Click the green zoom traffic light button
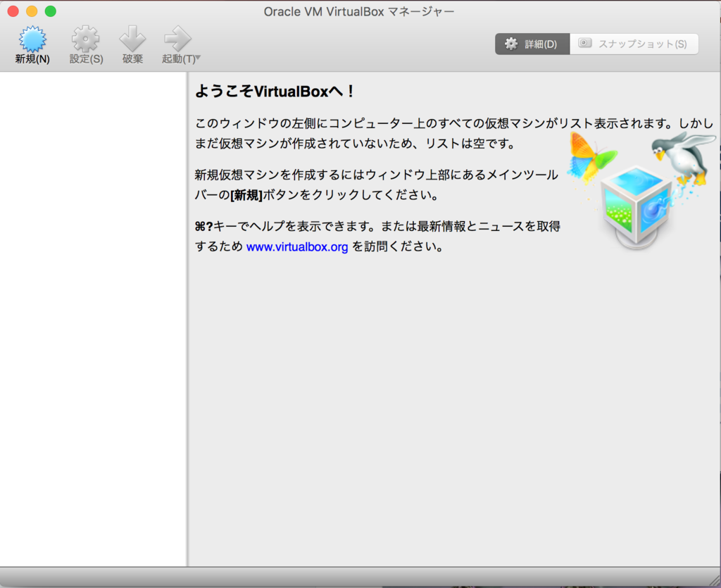Screen dimensions: 721x588 [49, 11]
